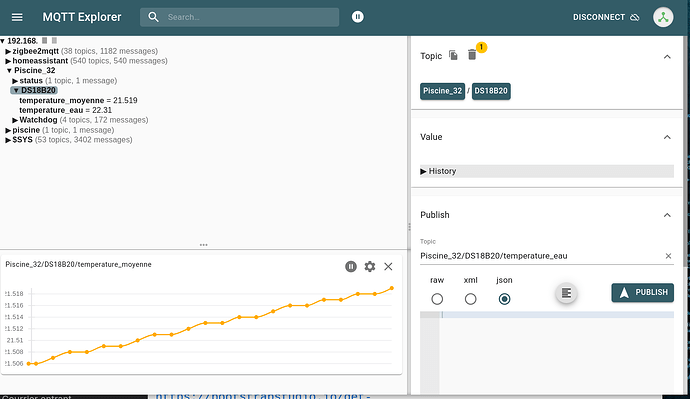Close the temperature_moyenne chart panel
This screenshot has width=690, height=399.
(388, 267)
